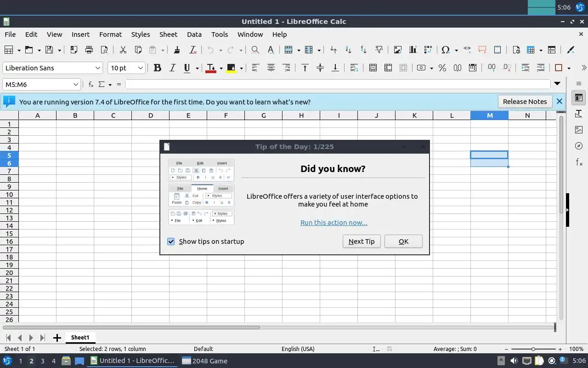Click the Wrap Text icon
588x368 pixels.
tap(354, 68)
